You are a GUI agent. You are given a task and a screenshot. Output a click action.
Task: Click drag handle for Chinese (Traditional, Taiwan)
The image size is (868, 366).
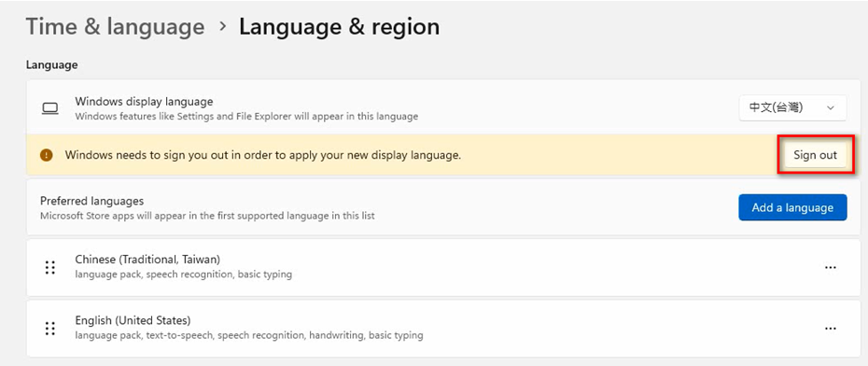tap(50, 267)
